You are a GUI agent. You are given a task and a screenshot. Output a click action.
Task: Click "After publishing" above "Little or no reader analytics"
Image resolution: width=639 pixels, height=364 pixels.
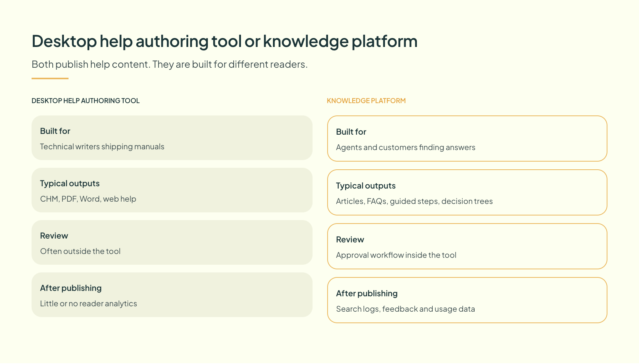tap(71, 288)
